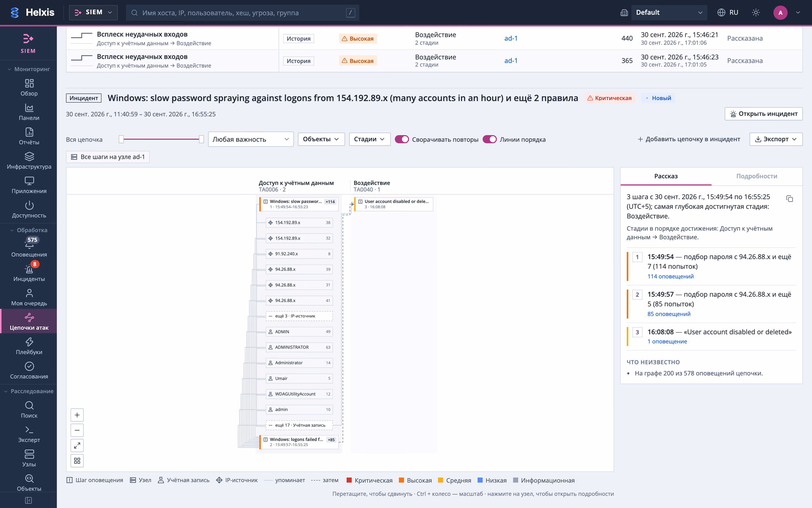Viewport: 812px width, 508px height.
Task: Open Объекты filter dropdown
Action: tap(321, 139)
